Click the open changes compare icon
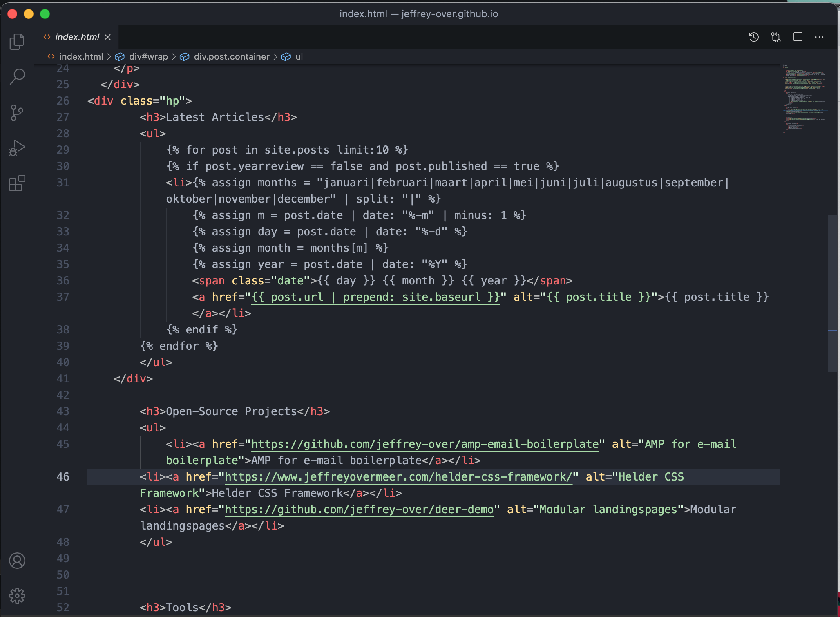 [x=775, y=37]
